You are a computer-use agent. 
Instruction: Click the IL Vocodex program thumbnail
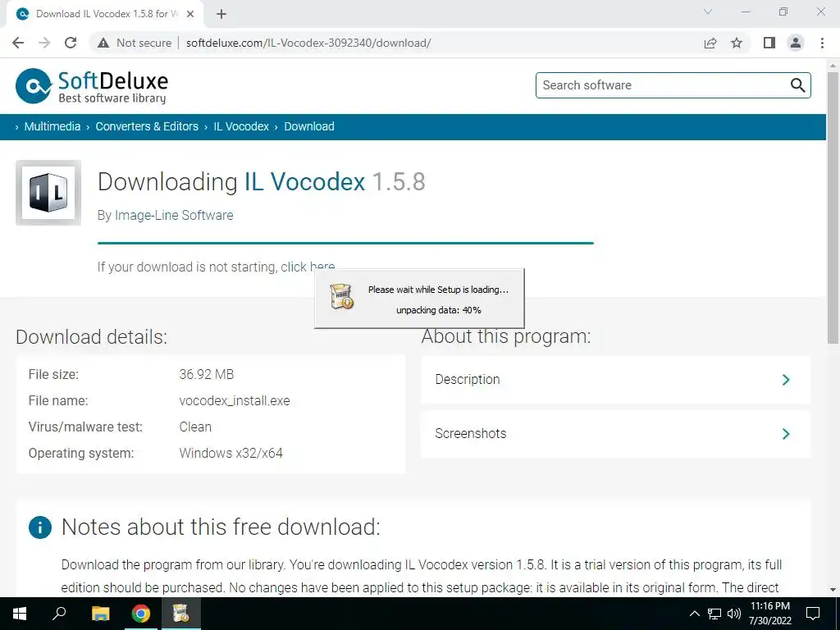48,193
